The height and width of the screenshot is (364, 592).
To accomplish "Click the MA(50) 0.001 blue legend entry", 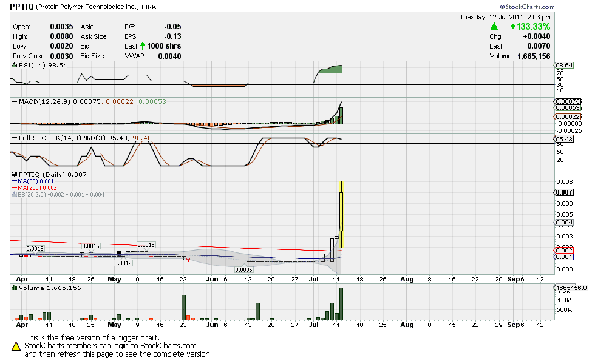I will [x=33, y=181].
